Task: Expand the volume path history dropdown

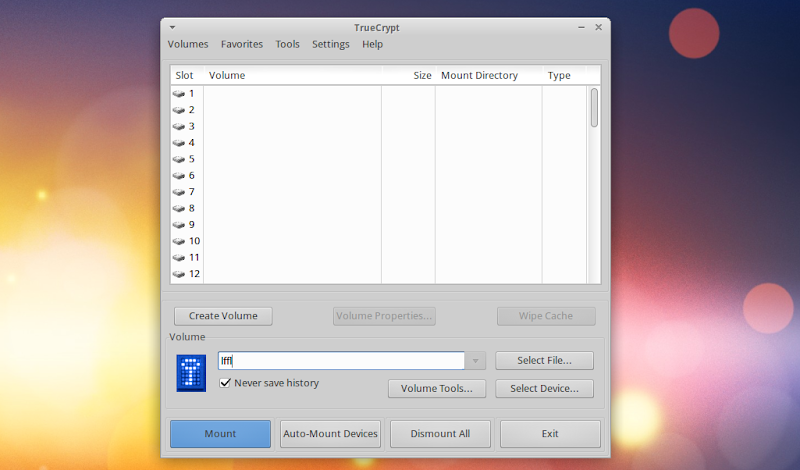Action: pos(476,361)
